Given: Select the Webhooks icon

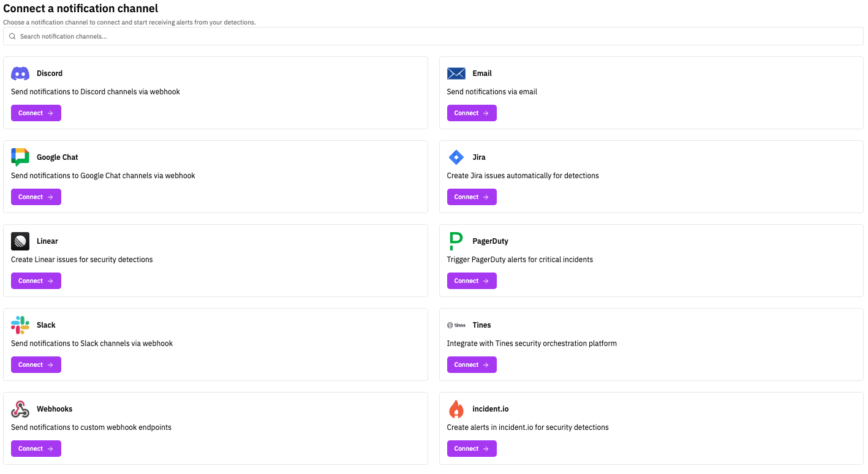Looking at the screenshot, I should 20,408.
